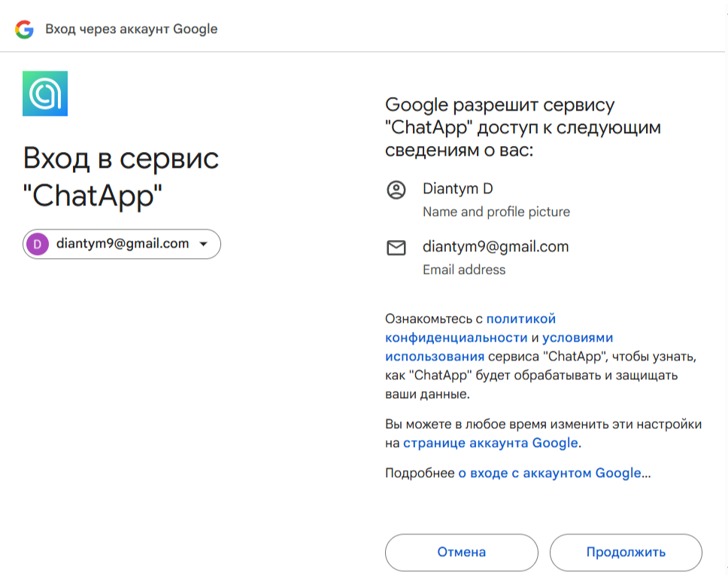
Task: Click the header text 'Вход через аккаунт Google'
Action: click(132, 29)
